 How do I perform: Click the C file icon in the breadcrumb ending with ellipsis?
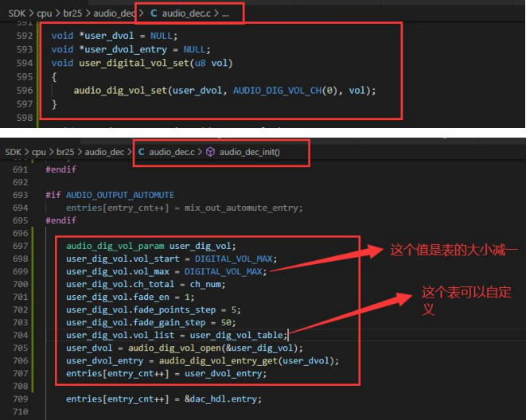[x=154, y=13]
